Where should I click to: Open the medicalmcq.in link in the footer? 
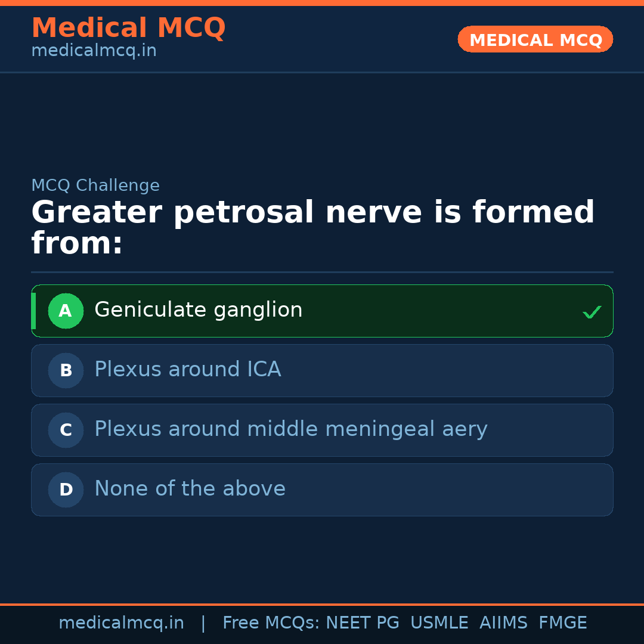tap(121, 623)
